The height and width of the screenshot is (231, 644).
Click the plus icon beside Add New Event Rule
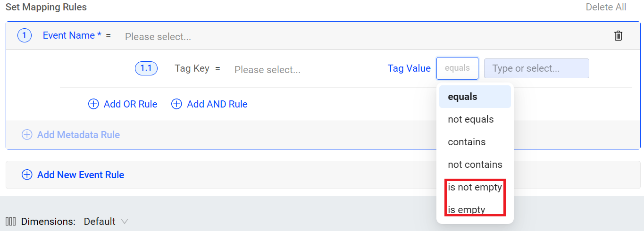pyautogui.click(x=27, y=175)
